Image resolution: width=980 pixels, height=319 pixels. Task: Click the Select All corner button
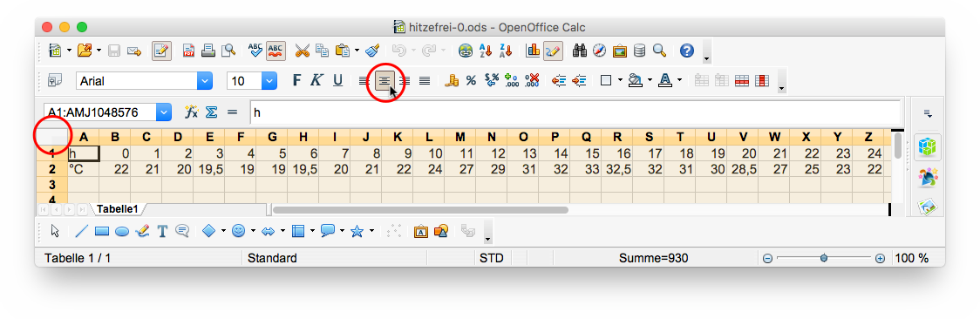click(x=51, y=137)
